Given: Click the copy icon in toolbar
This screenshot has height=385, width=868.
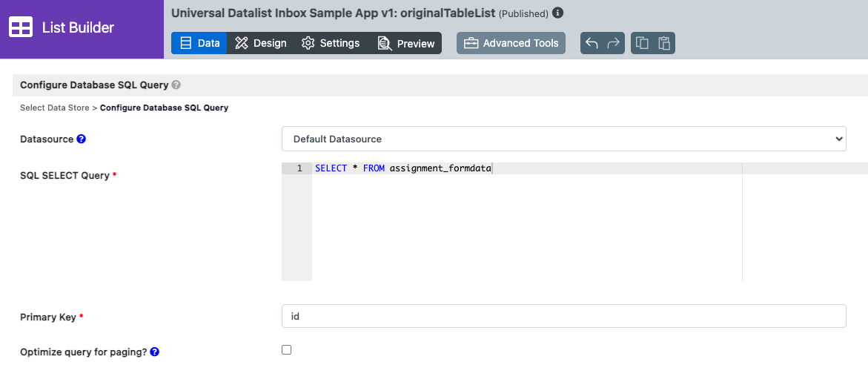Looking at the screenshot, I should 643,43.
